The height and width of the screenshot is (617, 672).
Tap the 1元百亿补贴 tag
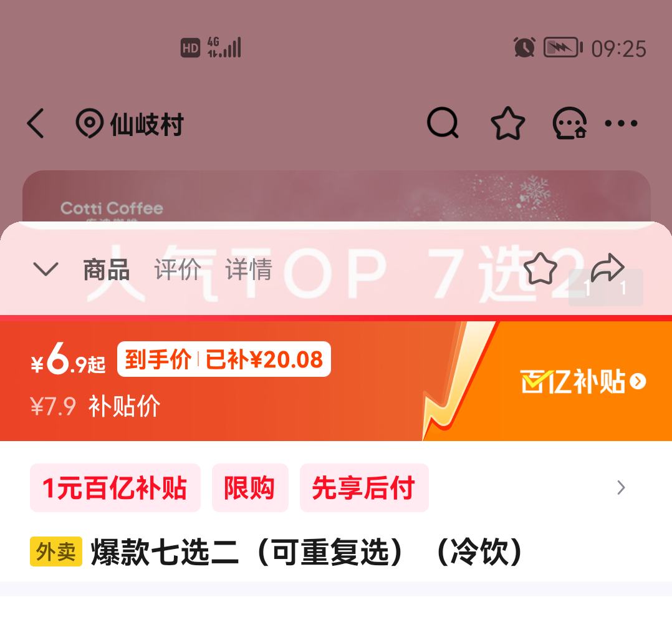[x=115, y=487]
